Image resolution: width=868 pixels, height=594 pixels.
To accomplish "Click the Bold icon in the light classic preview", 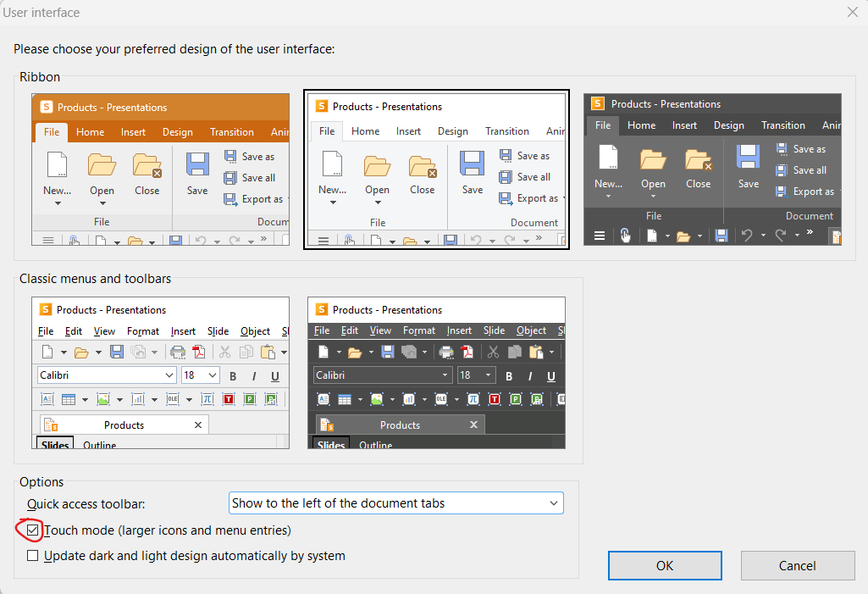I will 232,376.
